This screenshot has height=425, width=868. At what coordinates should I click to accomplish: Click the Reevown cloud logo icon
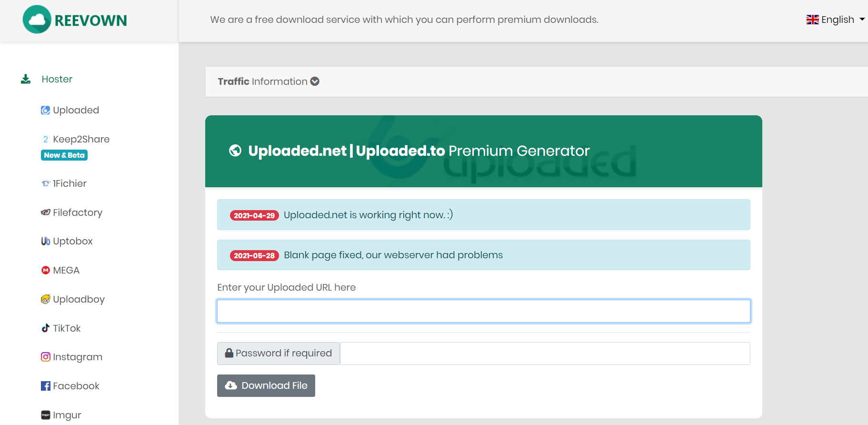37,20
